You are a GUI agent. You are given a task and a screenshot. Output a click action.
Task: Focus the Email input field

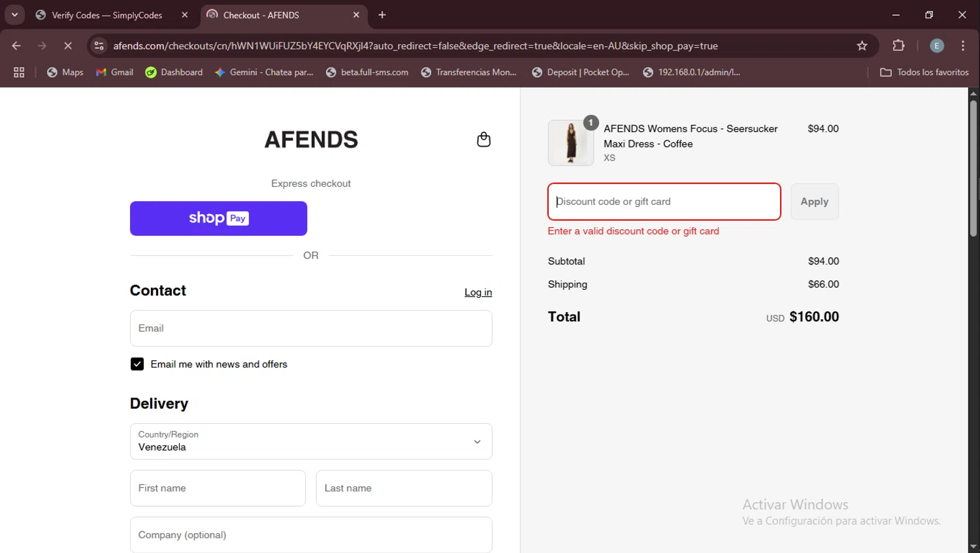click(311, 328)
